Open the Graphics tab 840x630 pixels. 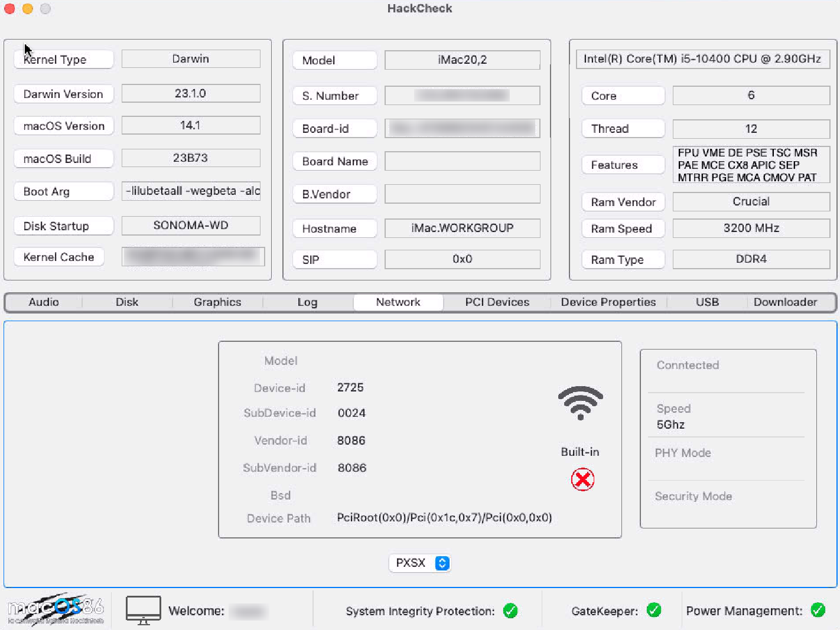[217, 302]
